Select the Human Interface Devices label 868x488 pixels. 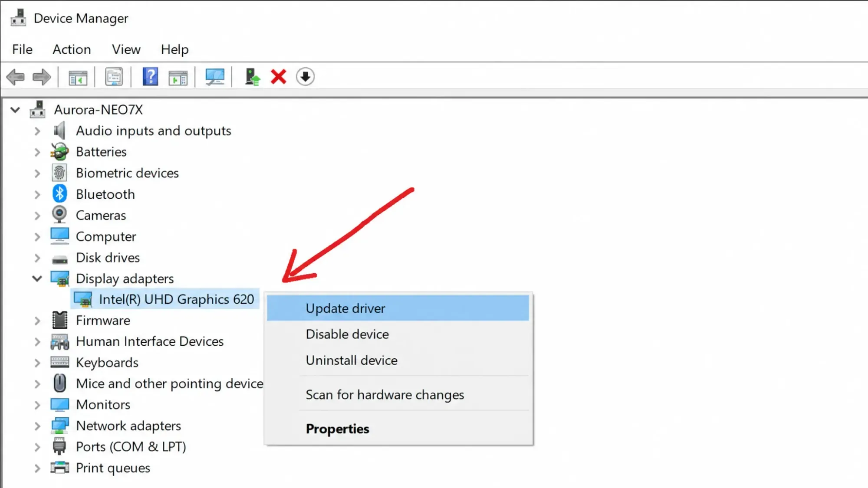150,341
